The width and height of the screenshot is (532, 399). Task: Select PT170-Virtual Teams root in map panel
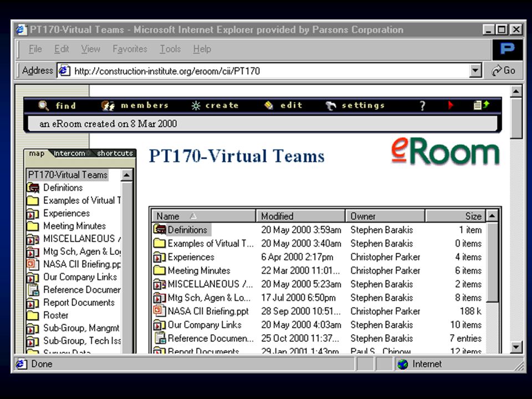coord(67,175)
